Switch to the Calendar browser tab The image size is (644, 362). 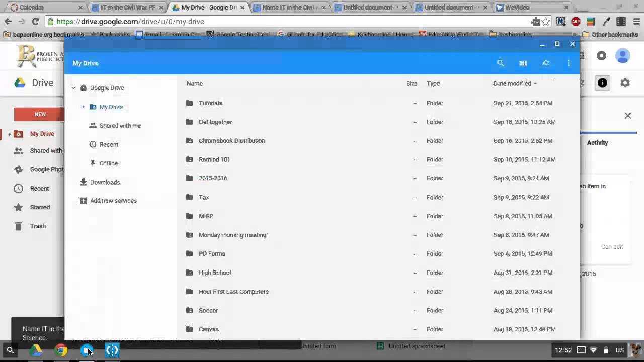point(45,8)
